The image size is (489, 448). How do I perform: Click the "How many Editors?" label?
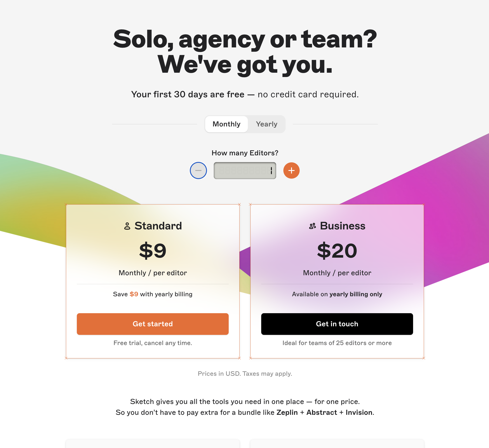(x=245, y=153)
